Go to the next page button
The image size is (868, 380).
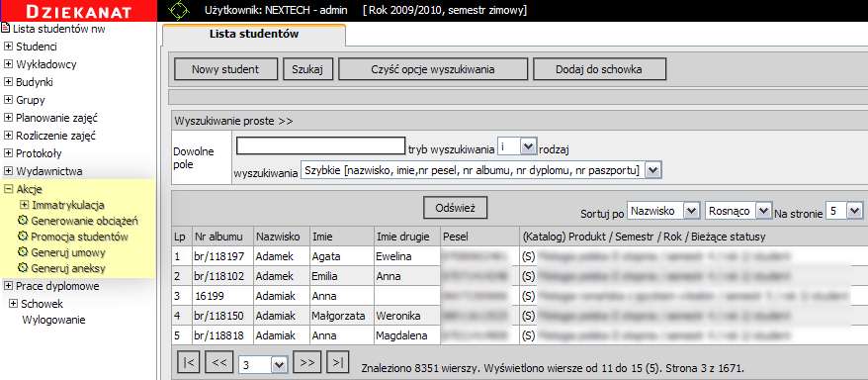click(307, 362)
